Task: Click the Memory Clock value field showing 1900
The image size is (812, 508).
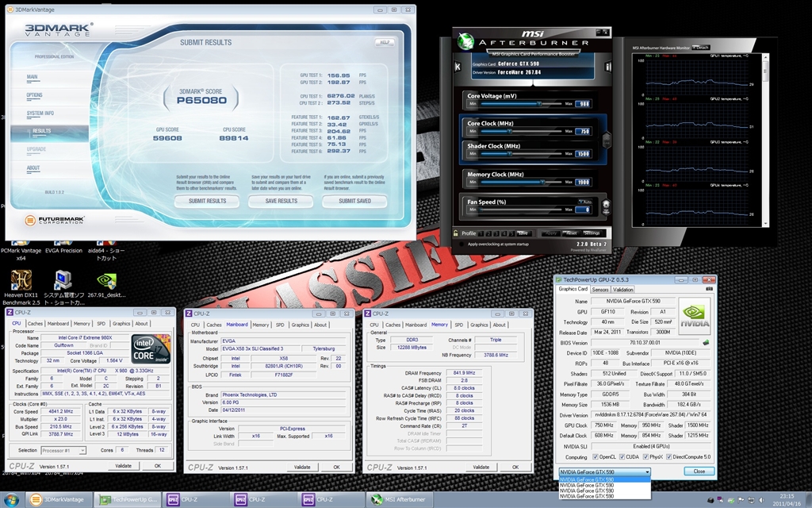Action: (x=583, y=182)
